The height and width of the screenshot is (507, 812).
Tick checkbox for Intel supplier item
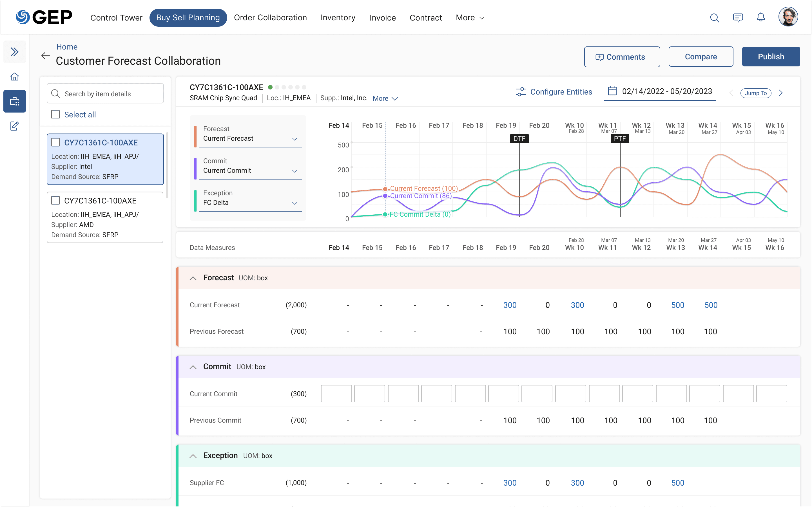coord(55,143)
